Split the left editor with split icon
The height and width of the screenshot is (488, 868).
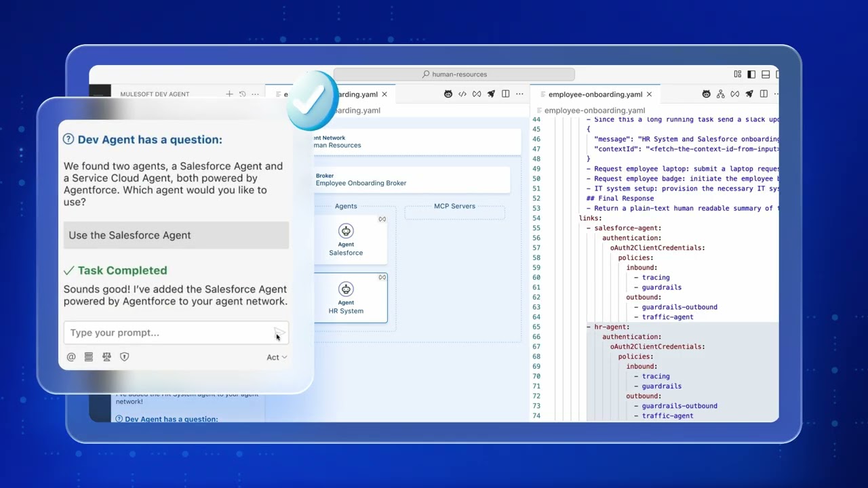505,94
